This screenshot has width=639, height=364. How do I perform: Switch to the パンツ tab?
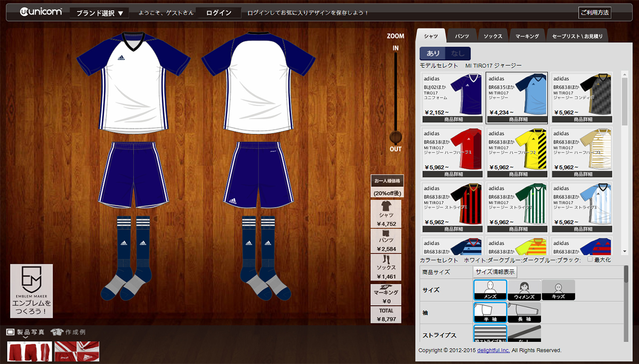pos(462,36)
